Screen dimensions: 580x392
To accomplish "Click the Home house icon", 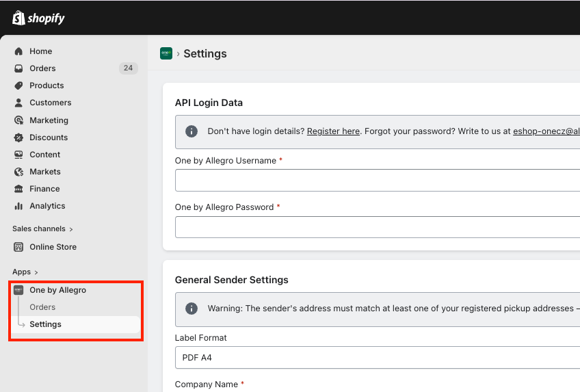I will click(x=18, y=51).
